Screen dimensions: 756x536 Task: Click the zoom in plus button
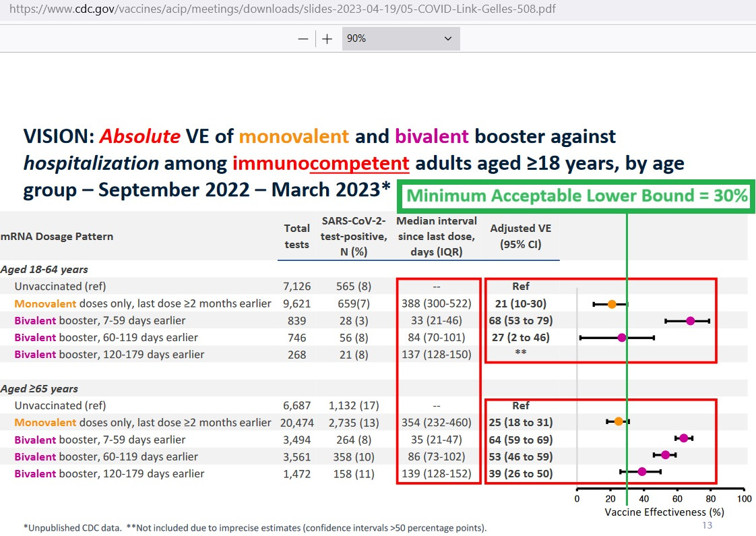[327, 38]
